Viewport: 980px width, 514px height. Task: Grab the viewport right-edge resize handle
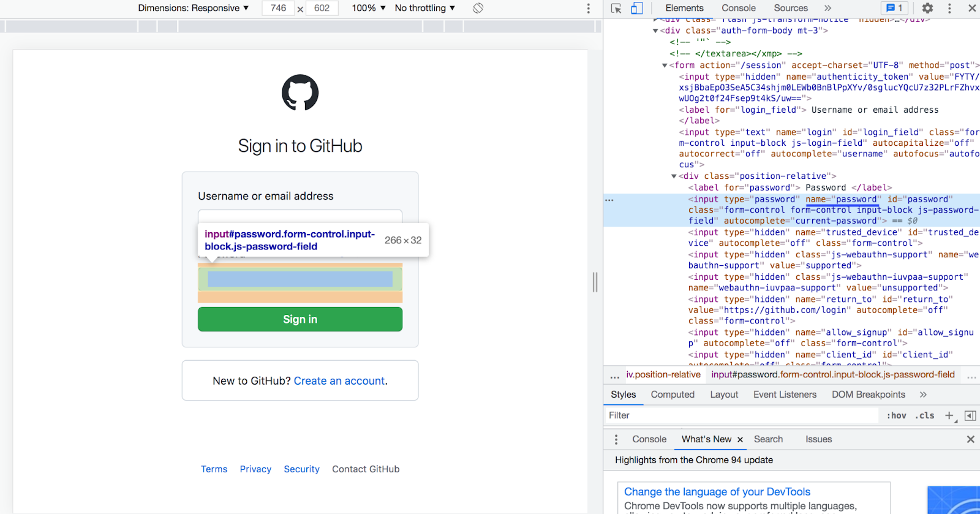(595, 282)
